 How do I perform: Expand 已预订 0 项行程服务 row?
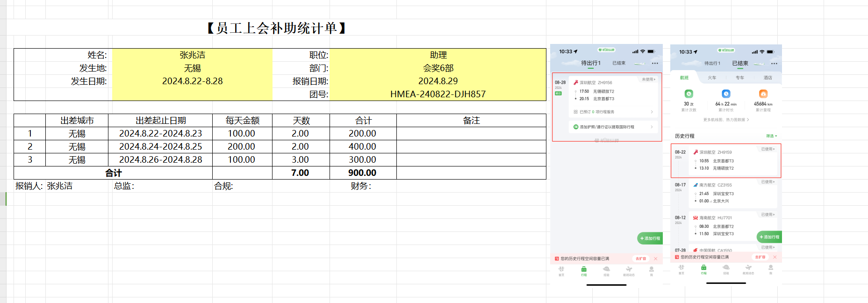point(652,112)
